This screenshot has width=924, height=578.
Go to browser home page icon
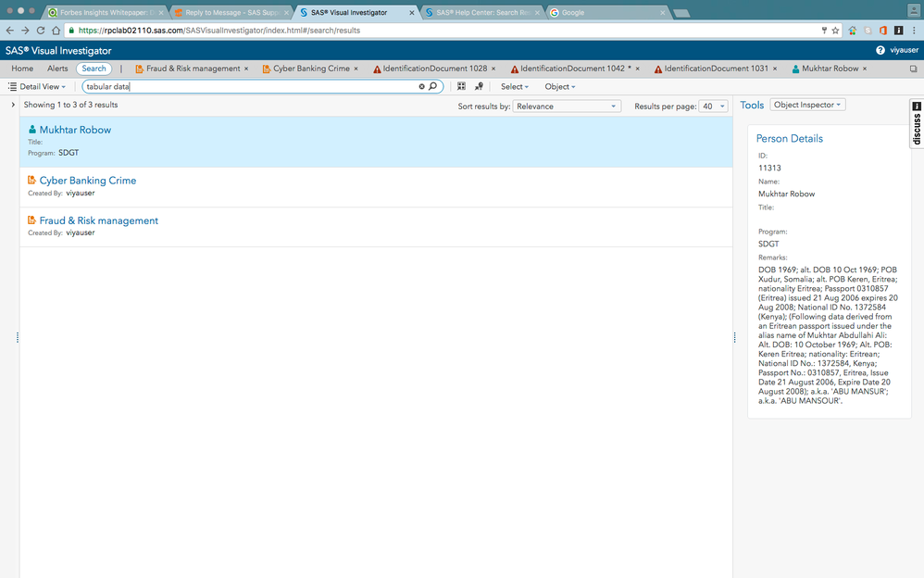point(56,30)
